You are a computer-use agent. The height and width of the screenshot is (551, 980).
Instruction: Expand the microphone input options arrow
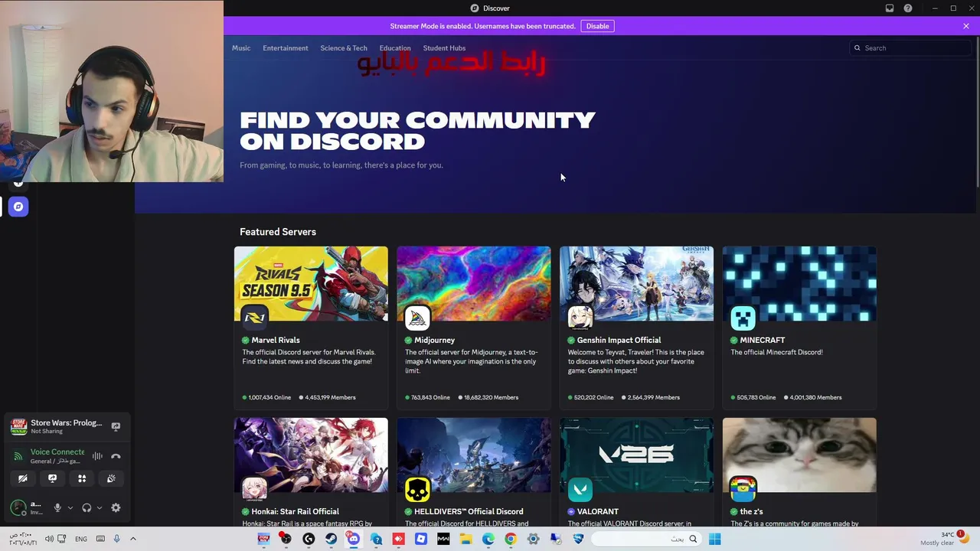pyautogui.click(x=70, y=507)
